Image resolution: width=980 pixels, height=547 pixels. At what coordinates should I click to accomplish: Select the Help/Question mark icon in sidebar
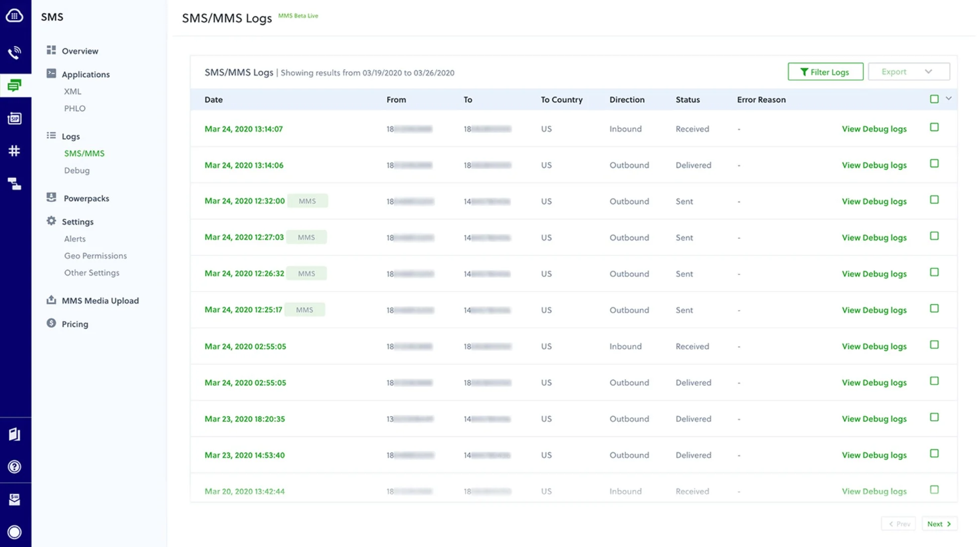(15, 466)
